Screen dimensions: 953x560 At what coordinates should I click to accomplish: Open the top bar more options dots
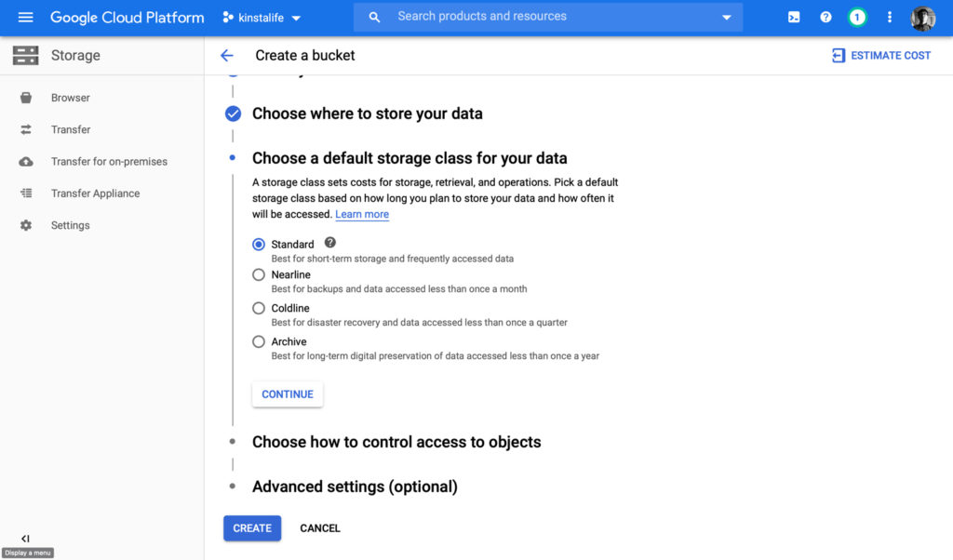pyautogui.click(x=889, y=17)
